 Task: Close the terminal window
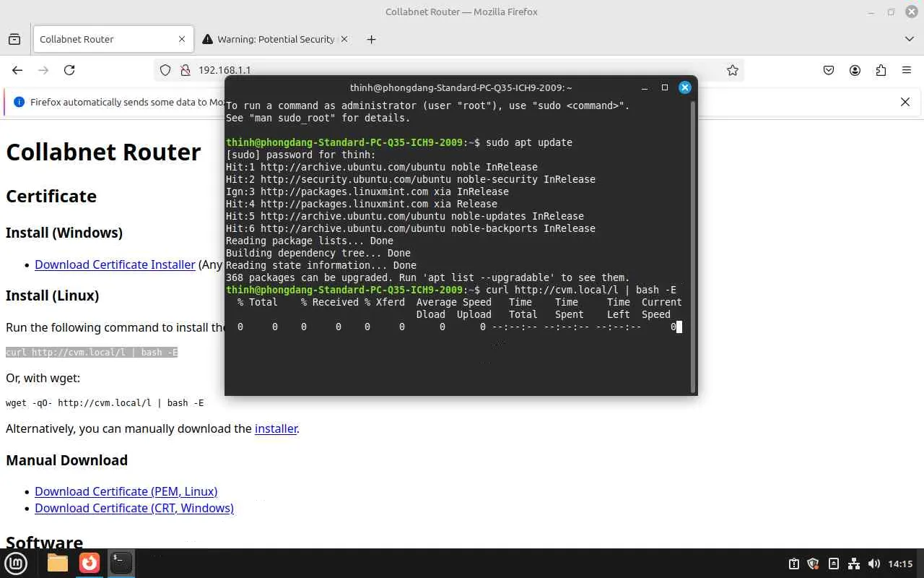point(685,87)
